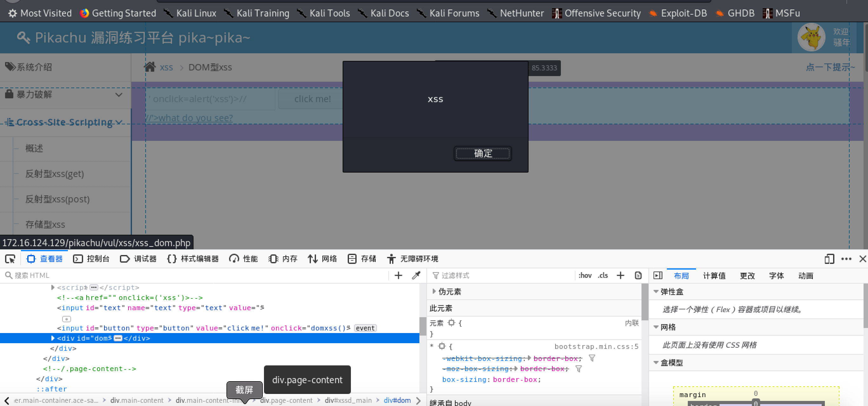Open DevTools more options menu

point(846,259)
